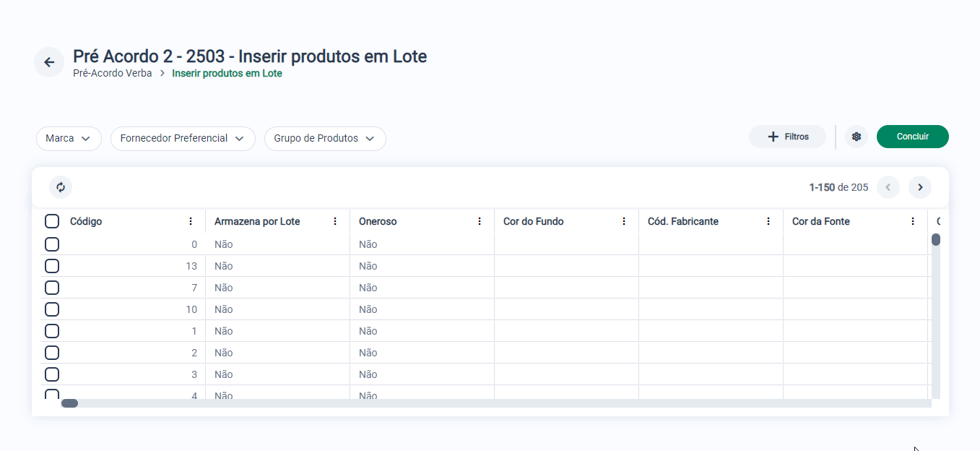The width and height of the screenshot is (980, 451).
Task: Expand the Marca filter dropdown
Action: click(x=69, y=139)
